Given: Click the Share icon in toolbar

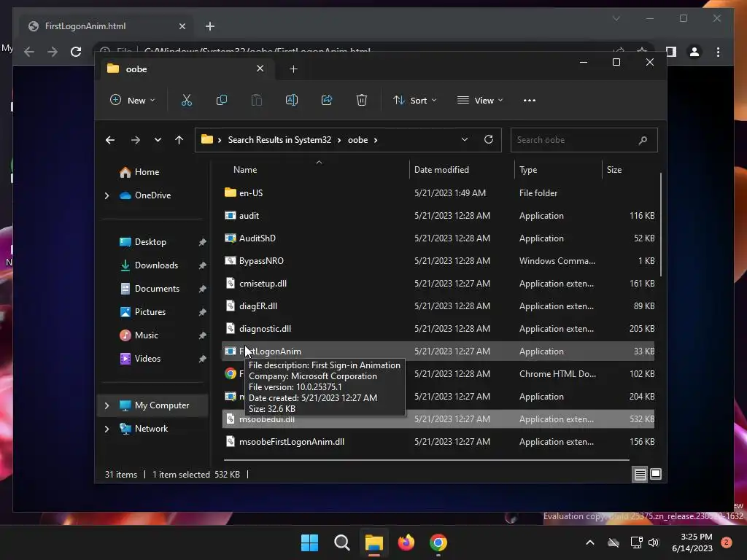Looking at the screenshot, I should pos(327,101).
